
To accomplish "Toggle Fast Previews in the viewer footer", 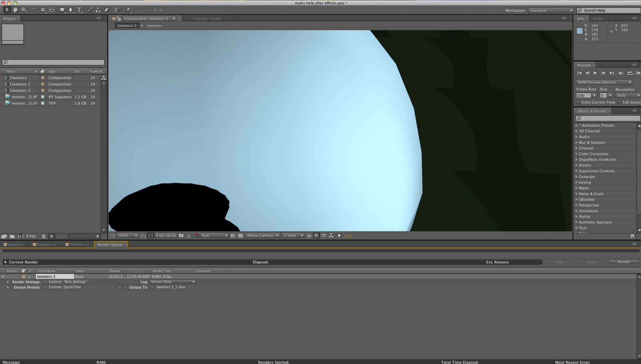I will (316, 235).
